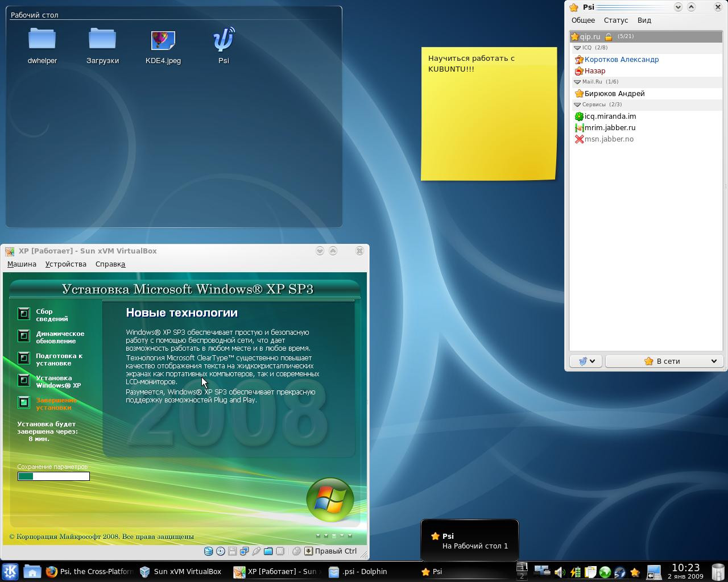Click the file manager icon beside the K menu
The height and width of the screenshot is (582, 728).
[x=32, y=572]
